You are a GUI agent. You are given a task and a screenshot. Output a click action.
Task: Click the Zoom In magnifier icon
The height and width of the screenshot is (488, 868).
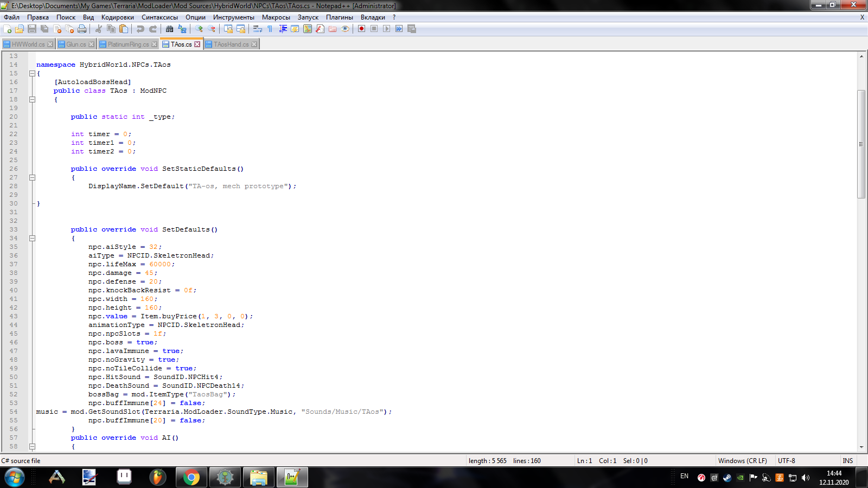(199, 29)
